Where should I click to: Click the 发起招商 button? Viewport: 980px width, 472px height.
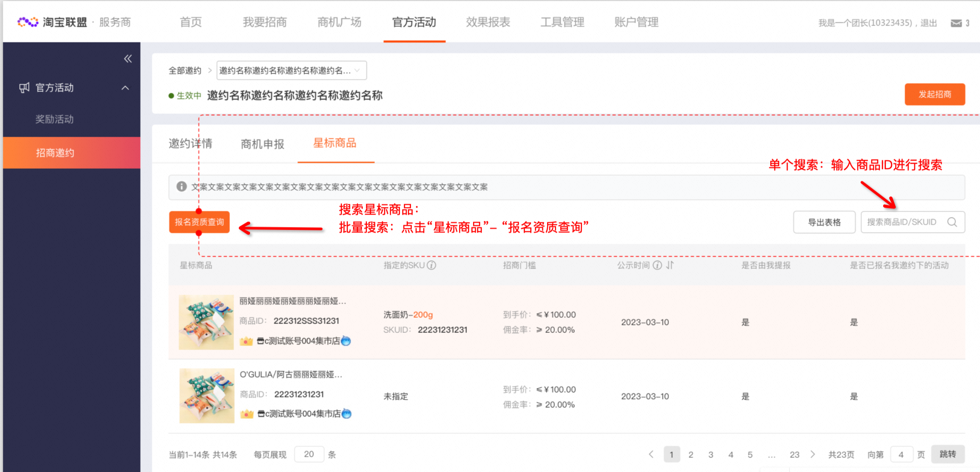[x=935, y=94]
